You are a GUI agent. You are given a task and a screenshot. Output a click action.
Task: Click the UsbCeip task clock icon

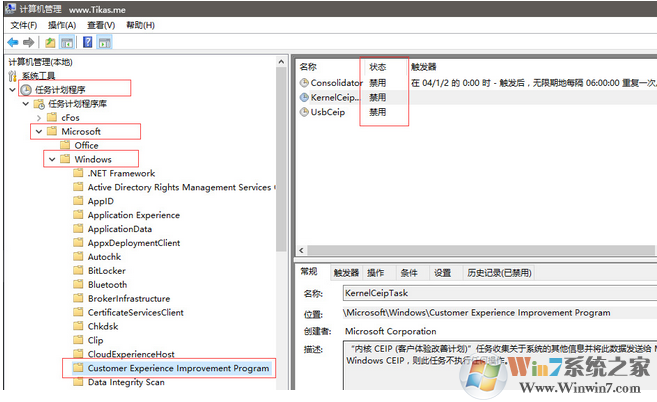click(x=304, y=112)
